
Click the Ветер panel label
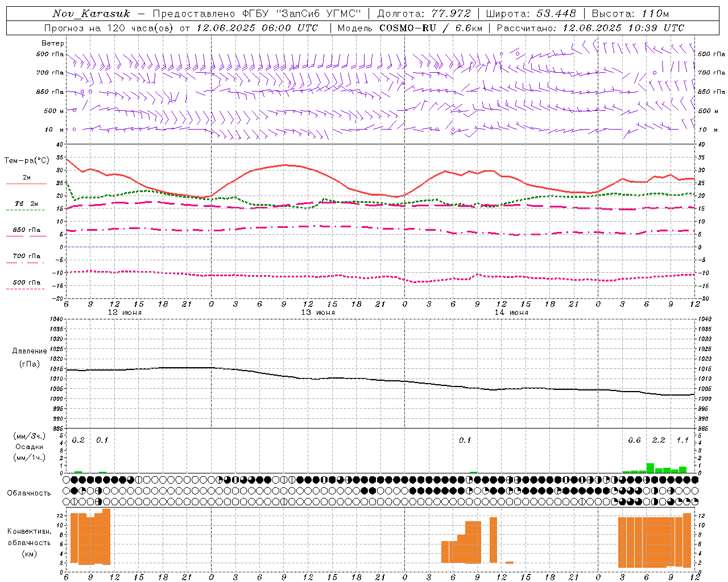[x=53, y=43]
